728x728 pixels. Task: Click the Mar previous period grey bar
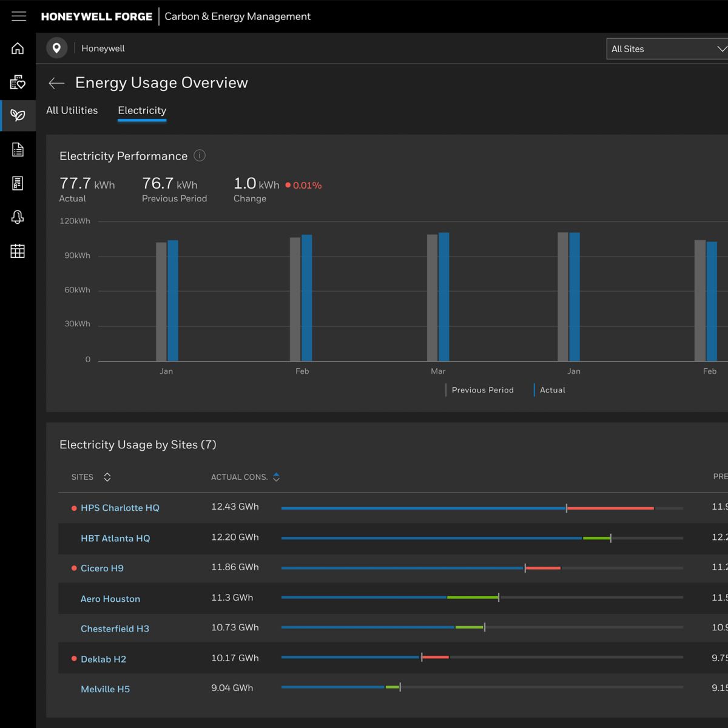click(432, 298)
